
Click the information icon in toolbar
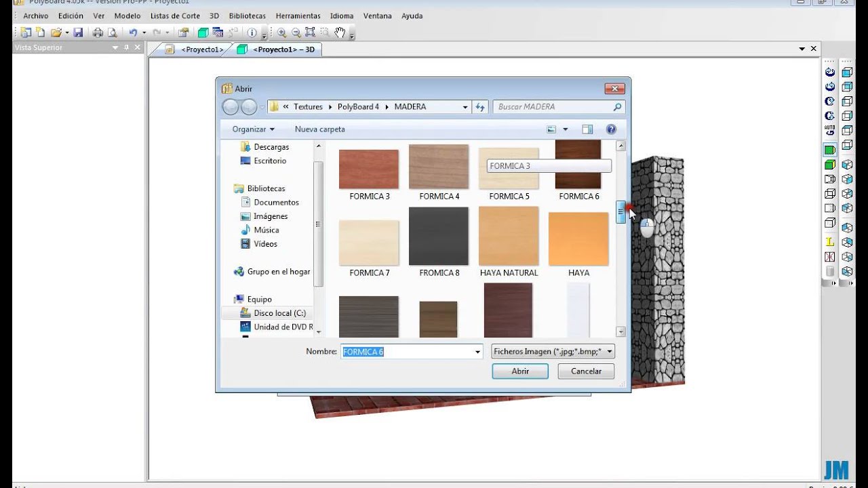coord(252,33)
